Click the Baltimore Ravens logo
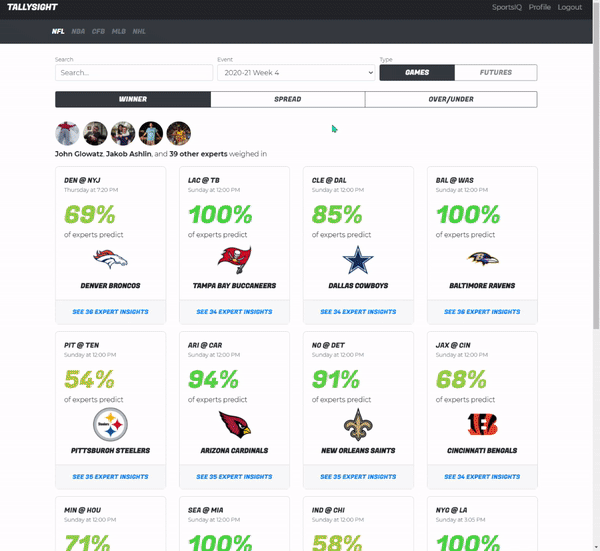 click(482, 259)
